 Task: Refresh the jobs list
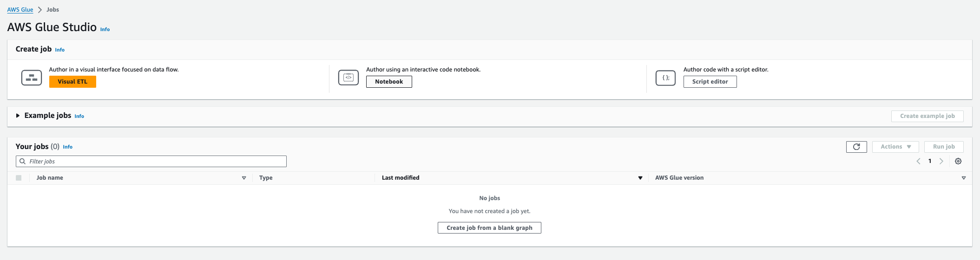(x=856, y=147)
